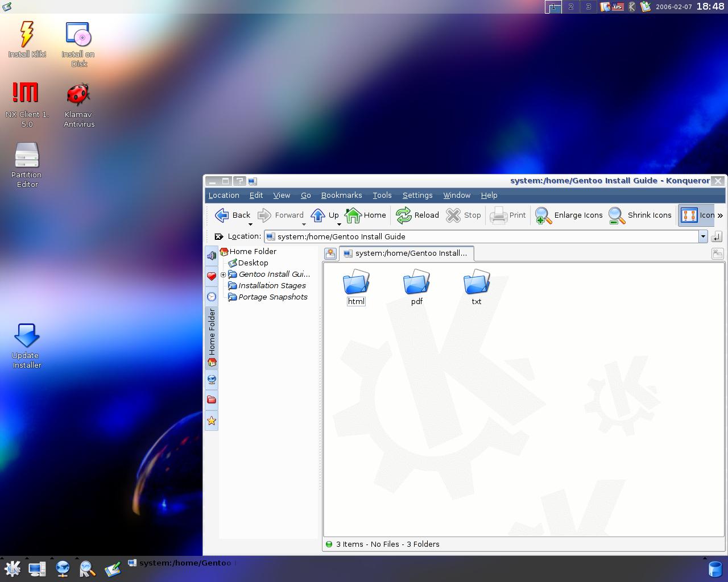
Task: Select Gentoo Install Gui... tree item
Action: [269, 274]
